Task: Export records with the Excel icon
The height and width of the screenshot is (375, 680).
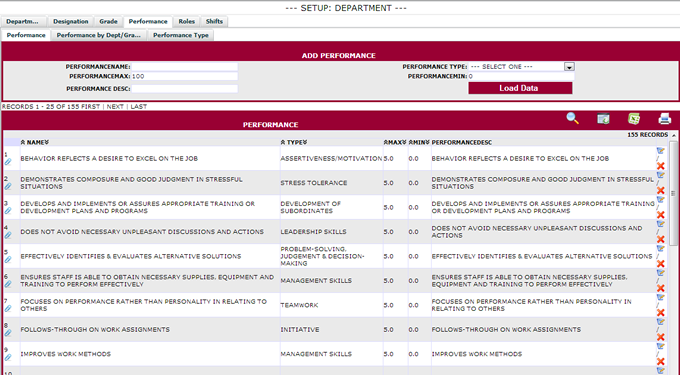Action: tap(634, 118)
